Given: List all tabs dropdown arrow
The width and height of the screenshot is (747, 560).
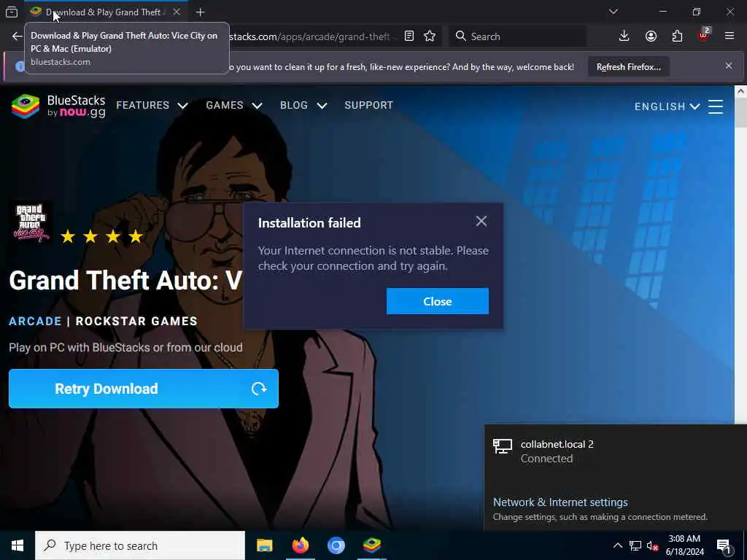Looking at the screenshot, I should point(613,12).
